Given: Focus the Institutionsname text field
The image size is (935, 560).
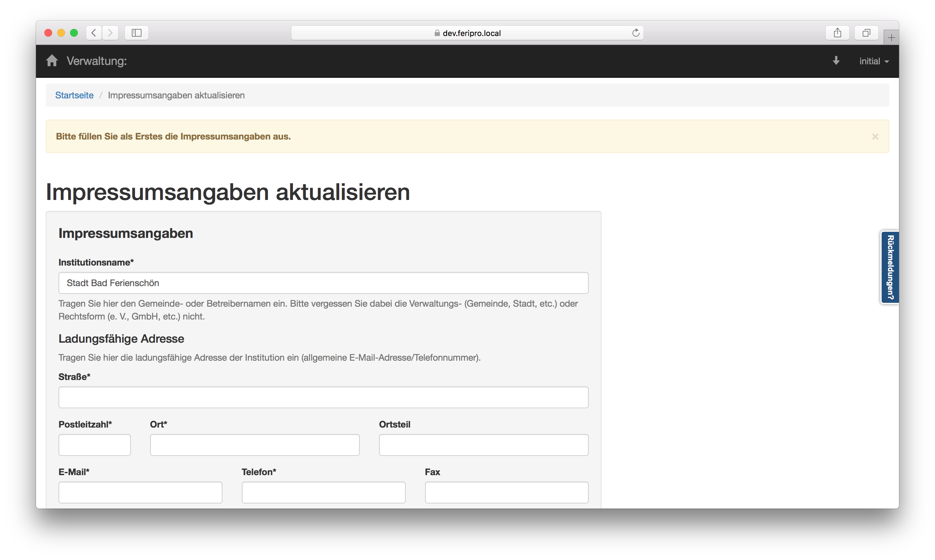Looking at the screenshot, I should 323,283.
